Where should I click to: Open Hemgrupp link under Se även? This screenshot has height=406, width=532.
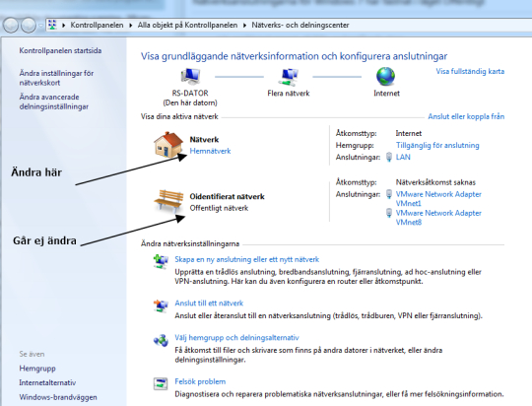pyautogui.click(x=37, y=369)
